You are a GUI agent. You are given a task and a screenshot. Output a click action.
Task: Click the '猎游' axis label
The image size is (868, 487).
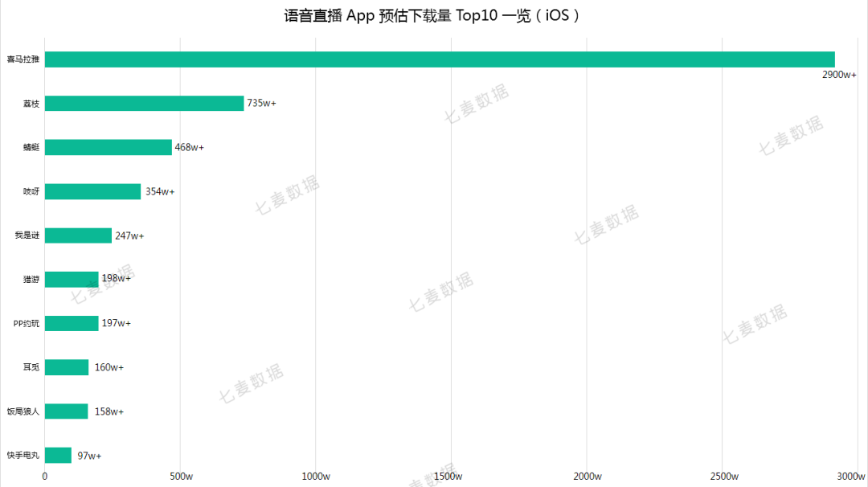click(31, 280)
